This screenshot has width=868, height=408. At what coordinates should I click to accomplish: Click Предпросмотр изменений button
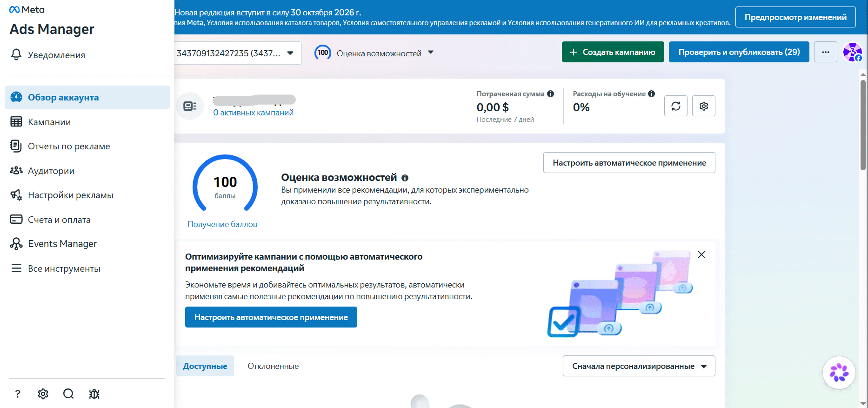pos(795,17)
